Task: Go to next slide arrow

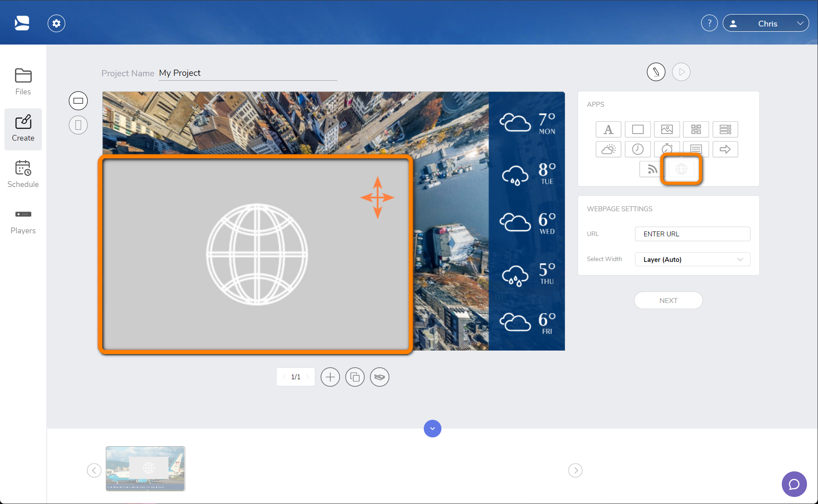Action: click(x=307, y=377)
